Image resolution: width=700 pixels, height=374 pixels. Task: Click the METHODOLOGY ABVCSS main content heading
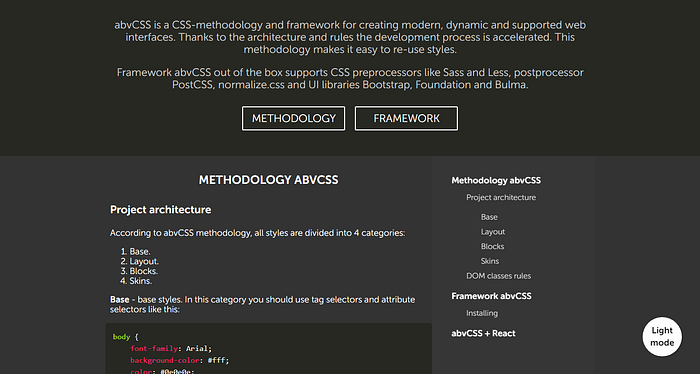coord(268,180)
